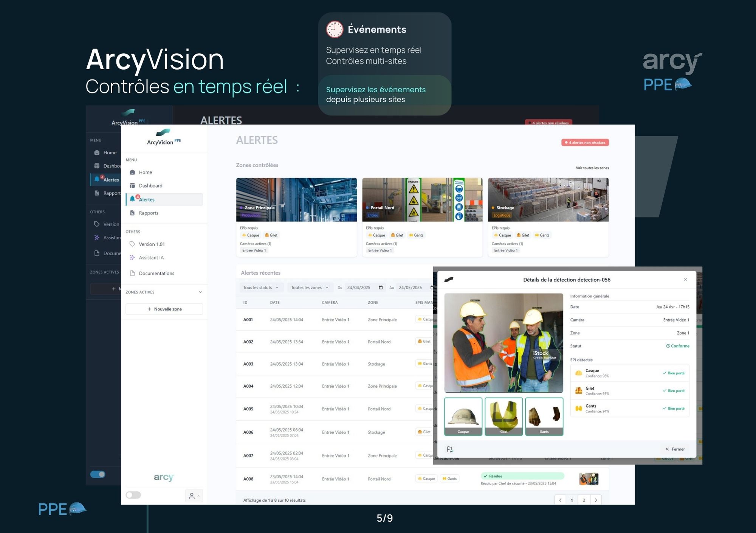Click the Home item in the background window sidebar
This screenshot has width=756, height=533.
coord(106,152)
